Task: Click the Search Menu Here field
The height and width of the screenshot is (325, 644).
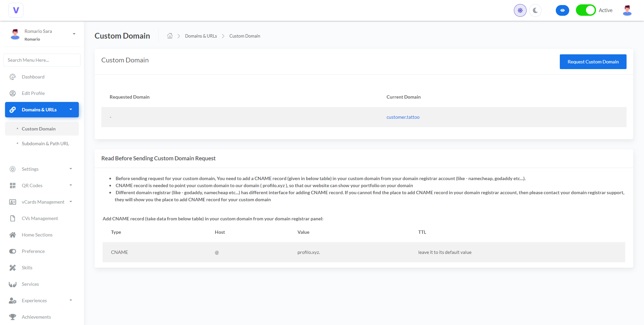Action: click(x=42, y=60)
